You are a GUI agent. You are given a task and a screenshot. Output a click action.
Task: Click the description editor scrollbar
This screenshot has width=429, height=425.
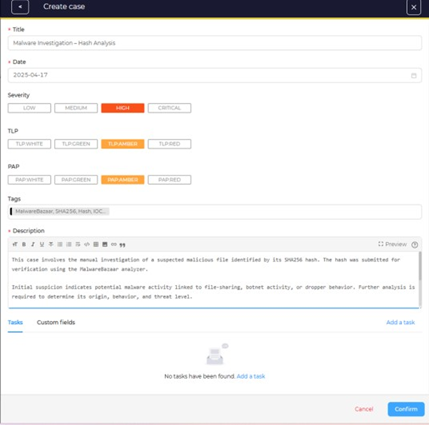pyautogui.click(x=420, y=266)
